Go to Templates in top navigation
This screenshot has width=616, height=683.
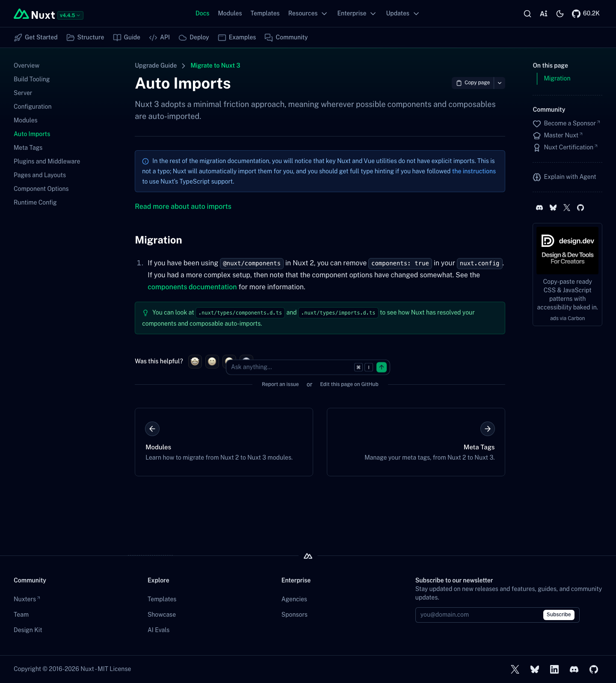[265, 14]
